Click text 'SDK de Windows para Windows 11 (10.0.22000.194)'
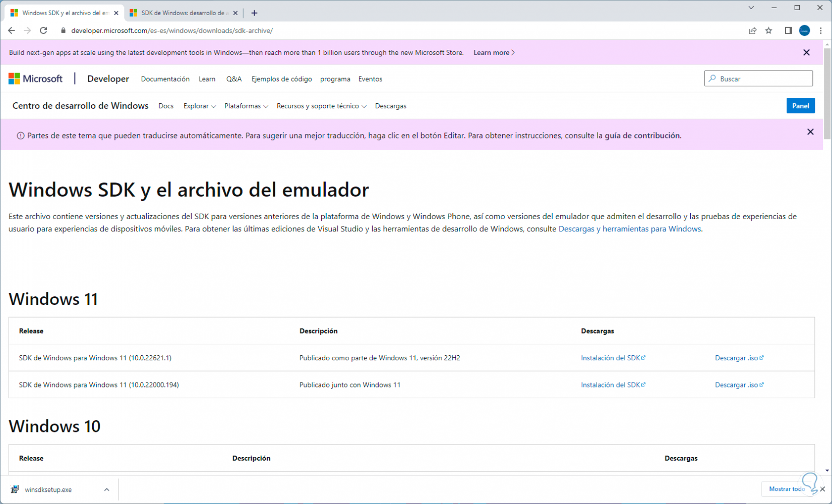This screenshot has height=504, width=832. (x=99, y=385)
